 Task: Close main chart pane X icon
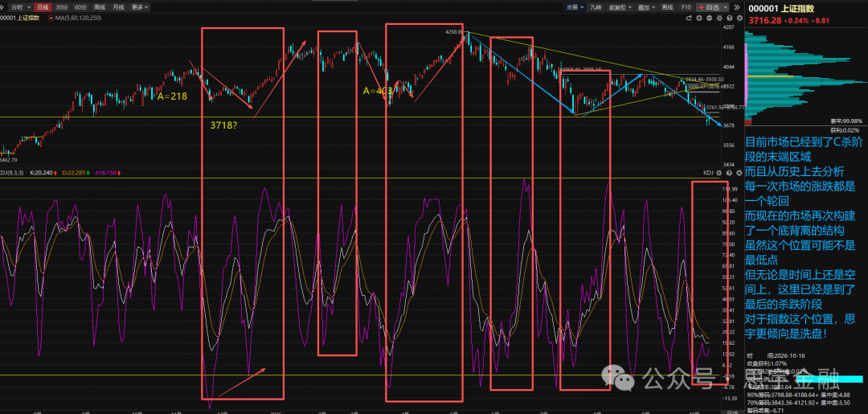[739, 18]
